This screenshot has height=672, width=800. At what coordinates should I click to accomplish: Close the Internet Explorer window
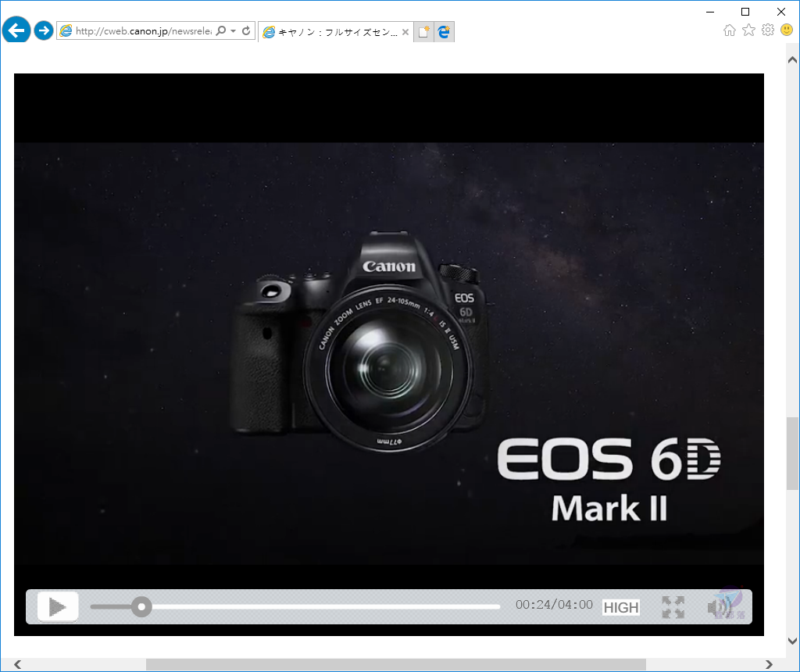click(x=781, y=12)
